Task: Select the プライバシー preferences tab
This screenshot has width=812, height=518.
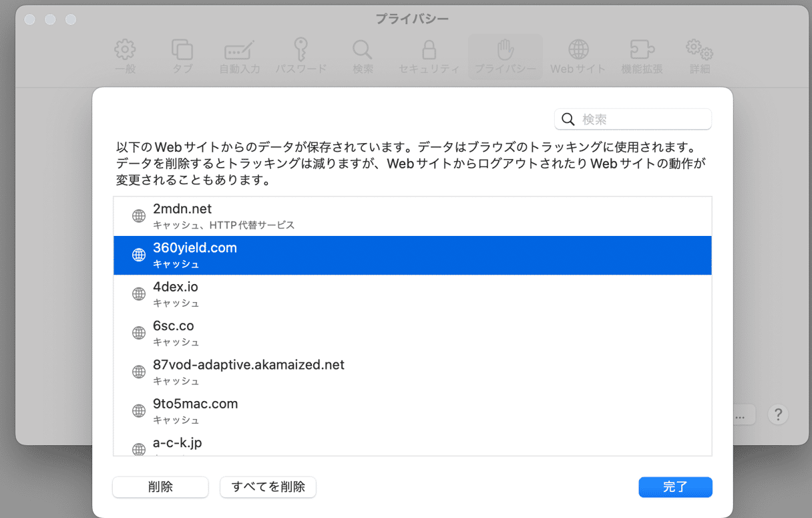Action: (x=505, y=56)
